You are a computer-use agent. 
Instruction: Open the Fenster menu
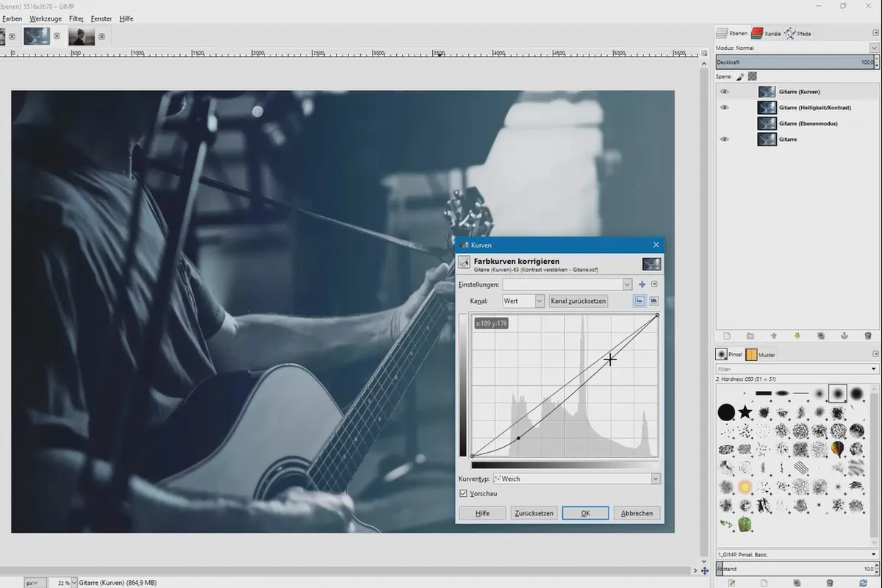click(101, 18)
